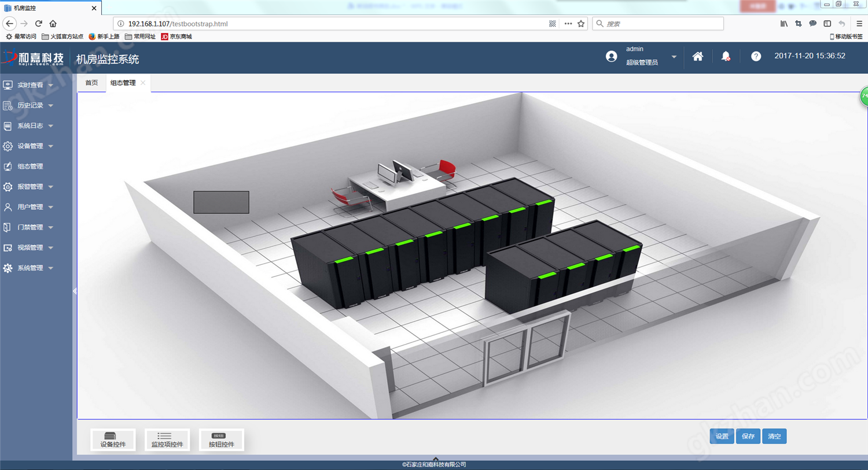Add a 监控项控件 monitor item widget
Image resolution: width=868 pixels, height=470 pixels.
pos(167,439)
